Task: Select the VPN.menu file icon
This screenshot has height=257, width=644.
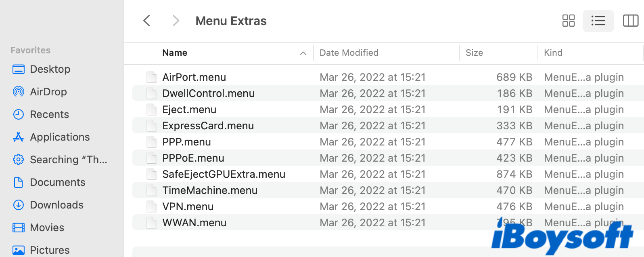Action: point(152,206)
